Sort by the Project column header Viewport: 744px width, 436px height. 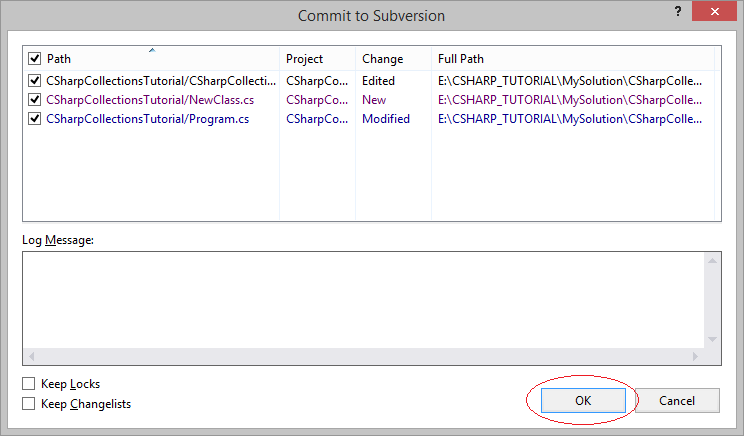tap(317, 59)
